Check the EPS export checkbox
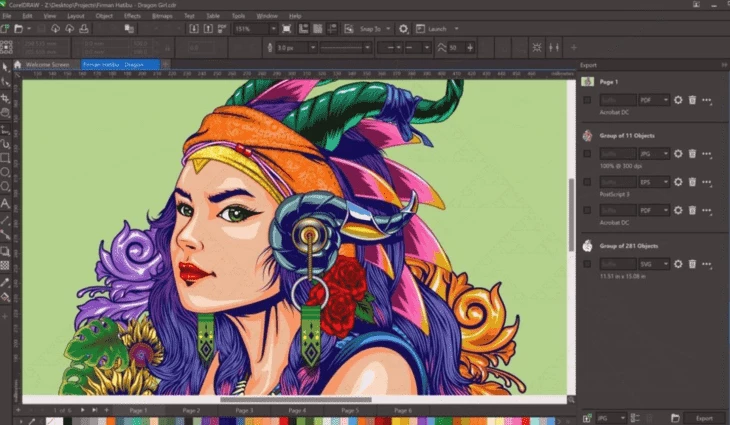 point(587,182)
